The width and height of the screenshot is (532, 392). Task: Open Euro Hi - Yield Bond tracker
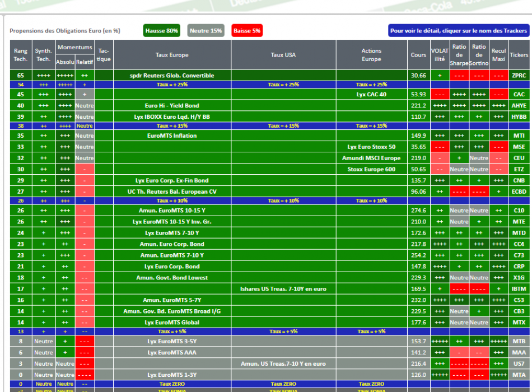pyautogui.click(x=172, y=105)
